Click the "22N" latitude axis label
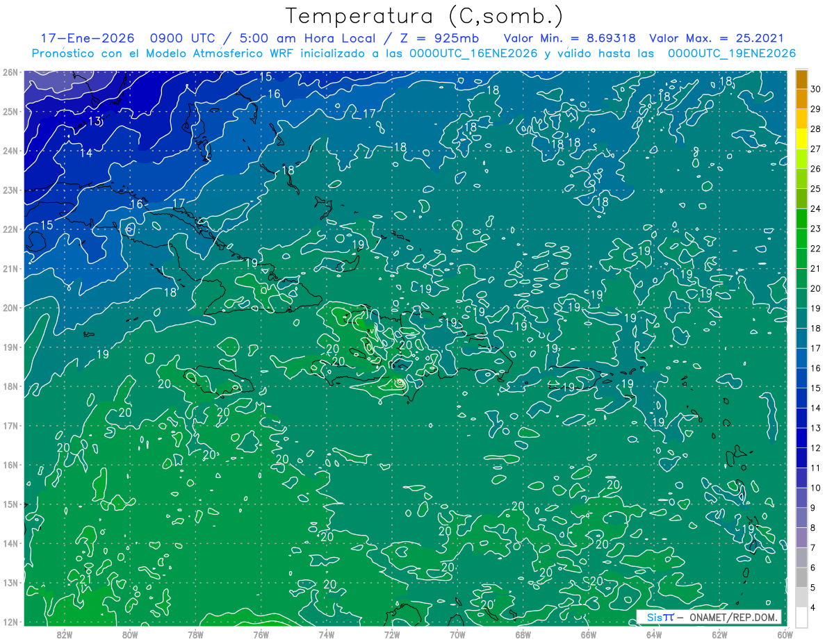 [10, 229]
